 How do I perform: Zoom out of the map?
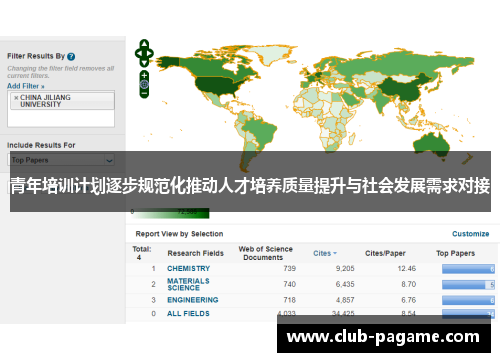click(x=144, y=93)
